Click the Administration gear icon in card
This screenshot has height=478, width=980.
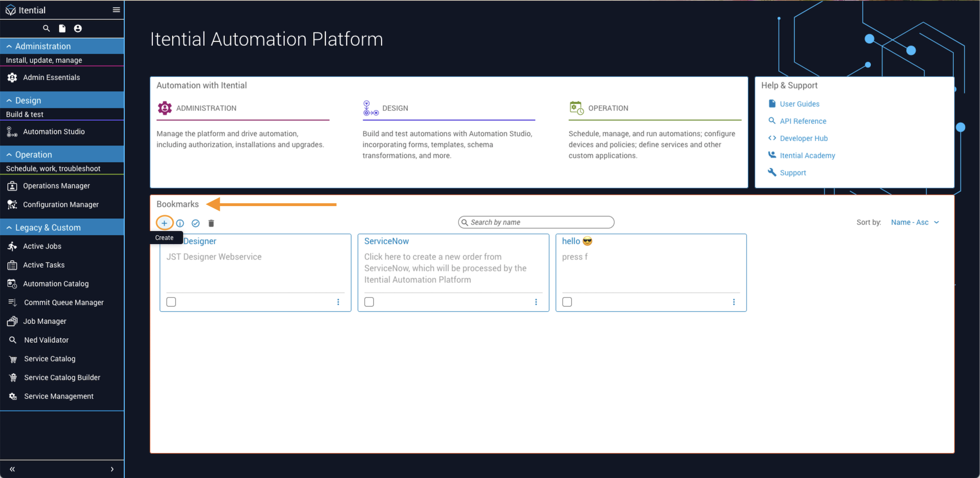[x=164, y=108]
